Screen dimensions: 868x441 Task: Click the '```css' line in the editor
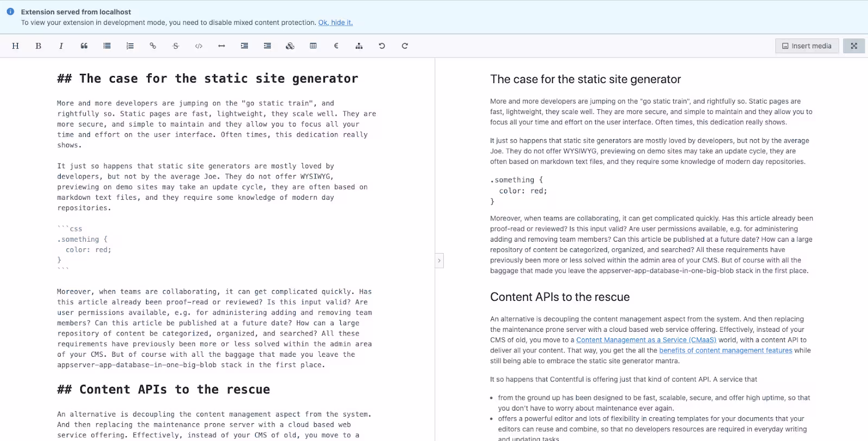click(x=70, y=229)
